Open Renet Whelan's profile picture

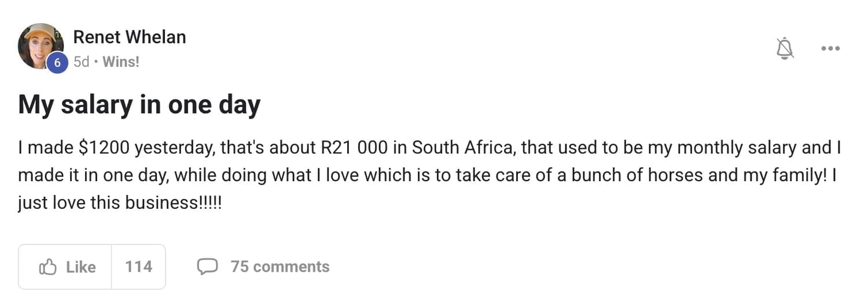pyautogui.click(x=39, y=45)
